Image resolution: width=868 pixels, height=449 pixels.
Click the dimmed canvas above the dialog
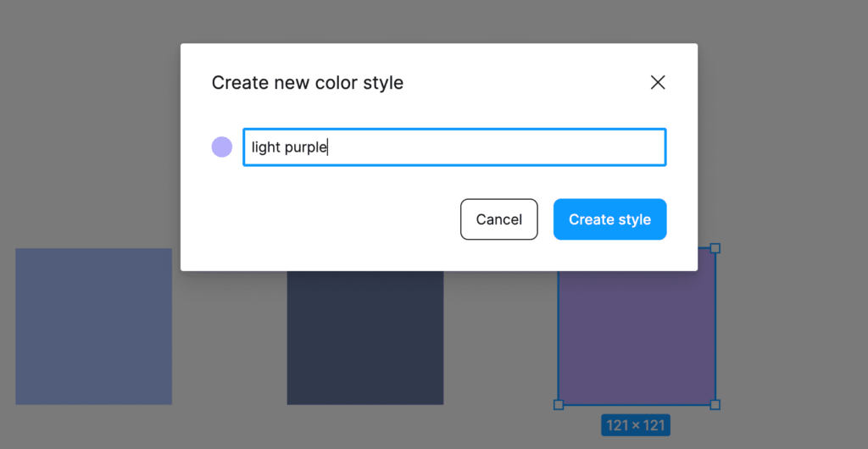tap(424, 21)
